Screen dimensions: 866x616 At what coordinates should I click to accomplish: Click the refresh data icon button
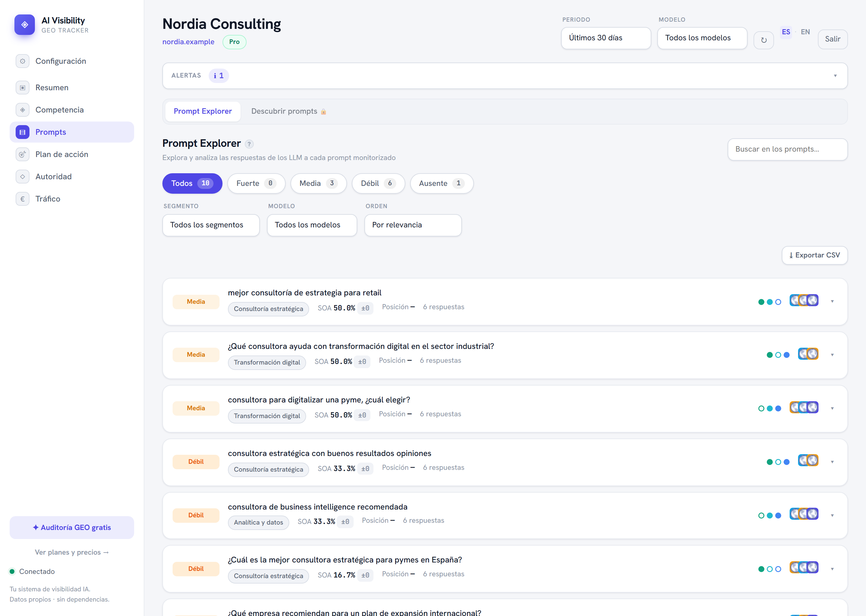764,40
